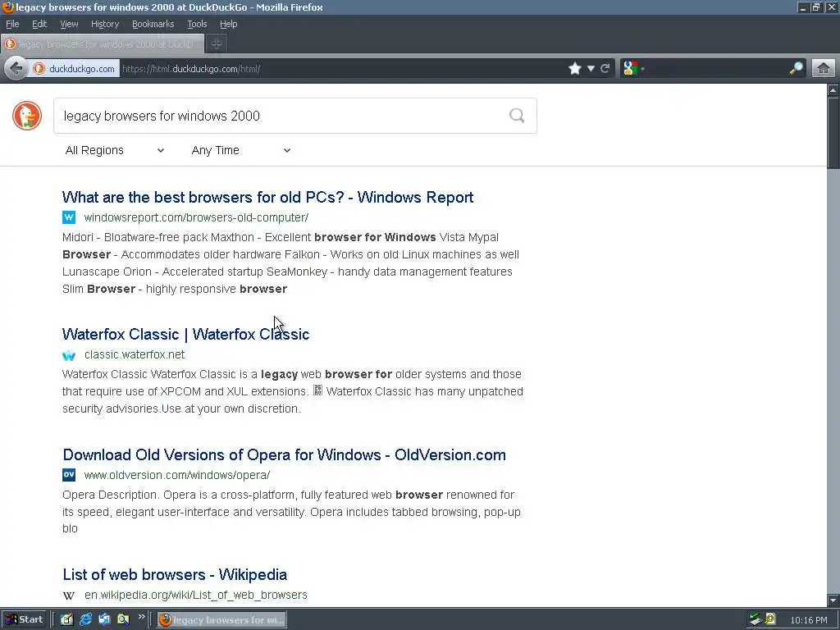Open the Windows Start button
Image resolution: width=840 pixels, height=630 pixels.
pyautogui.click(x=25, y=620)
